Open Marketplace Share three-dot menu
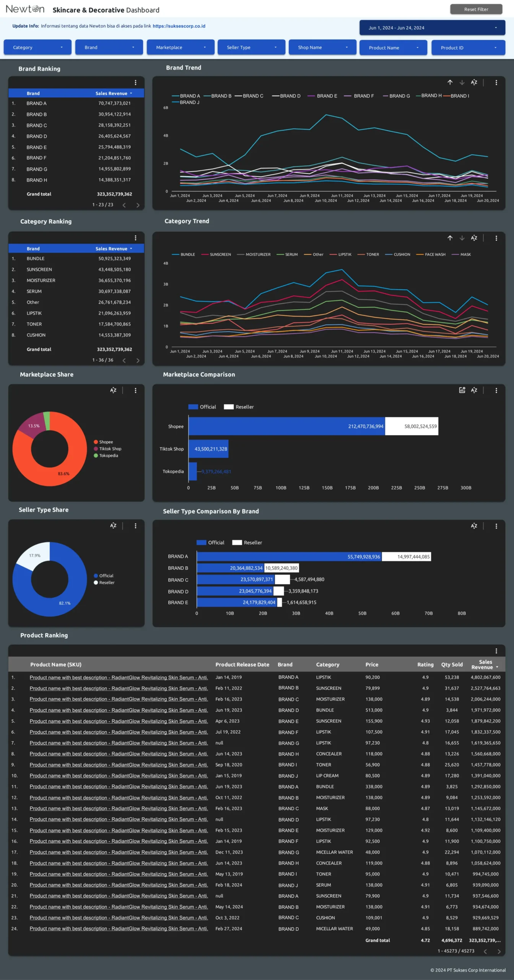The height and width of the screenshot is (980, 514). click(x=135, y=390)
